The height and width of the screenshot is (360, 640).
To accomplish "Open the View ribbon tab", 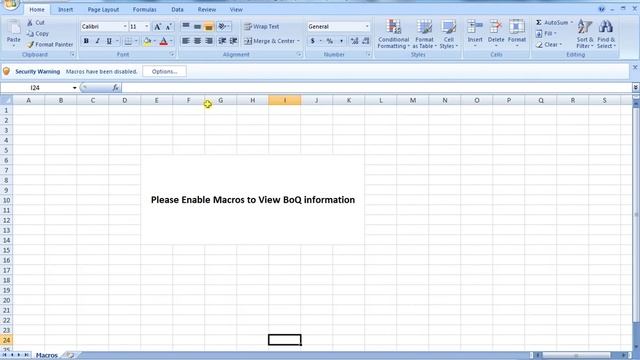I will click(x=236, y=9).
